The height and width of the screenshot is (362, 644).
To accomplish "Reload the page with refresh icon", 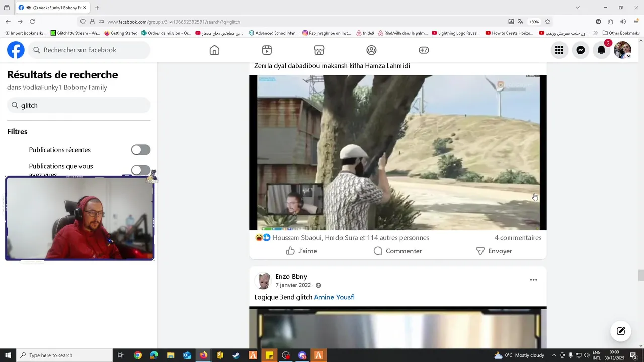I will coord(32,22).
